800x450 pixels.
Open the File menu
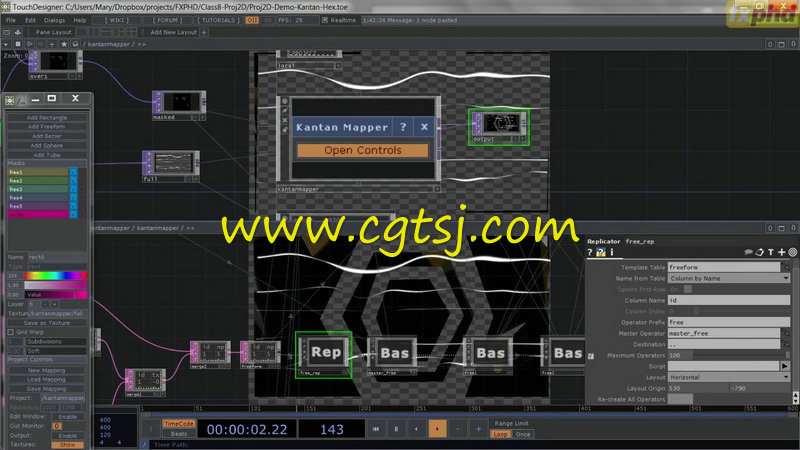pos(11,20)
